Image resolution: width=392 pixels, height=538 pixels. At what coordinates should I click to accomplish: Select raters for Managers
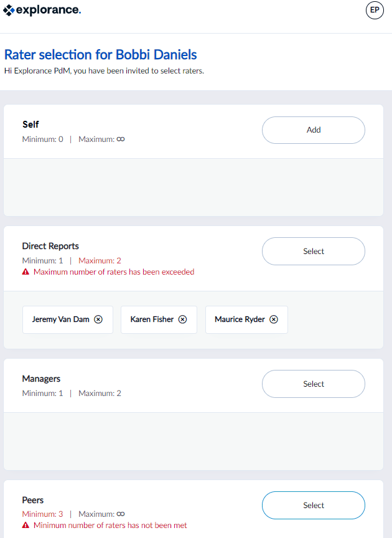tap(314, 384)
